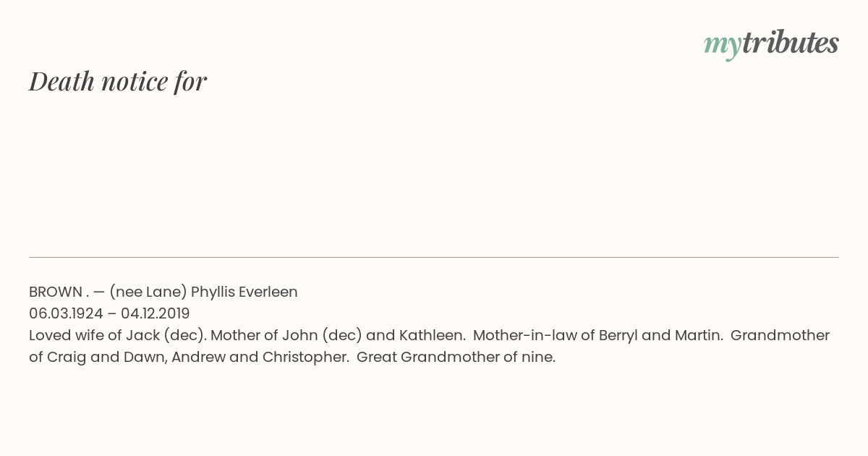Click the word Grandmother ending the third line

780,336
